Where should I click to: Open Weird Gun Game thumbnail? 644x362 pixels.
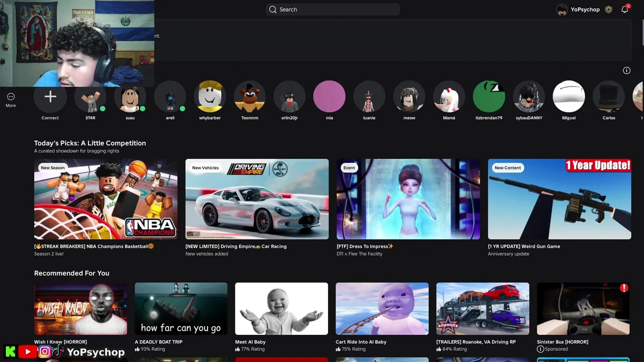[x=559, y=199]
